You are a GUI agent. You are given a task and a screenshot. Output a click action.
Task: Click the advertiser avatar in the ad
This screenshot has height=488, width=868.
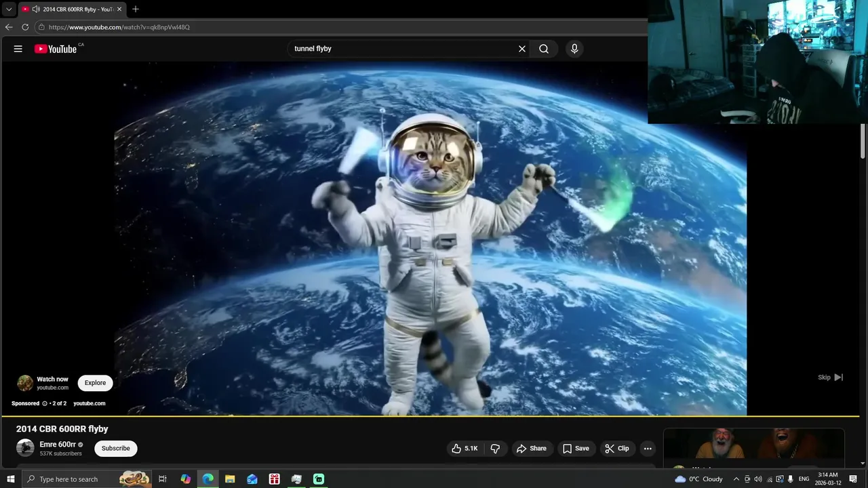click(25, 383)
